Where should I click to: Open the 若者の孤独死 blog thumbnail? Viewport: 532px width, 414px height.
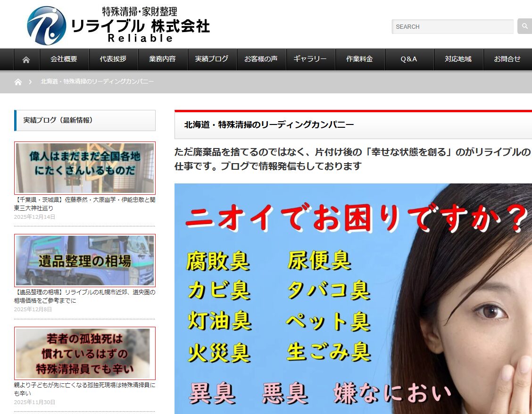(85, 353)
